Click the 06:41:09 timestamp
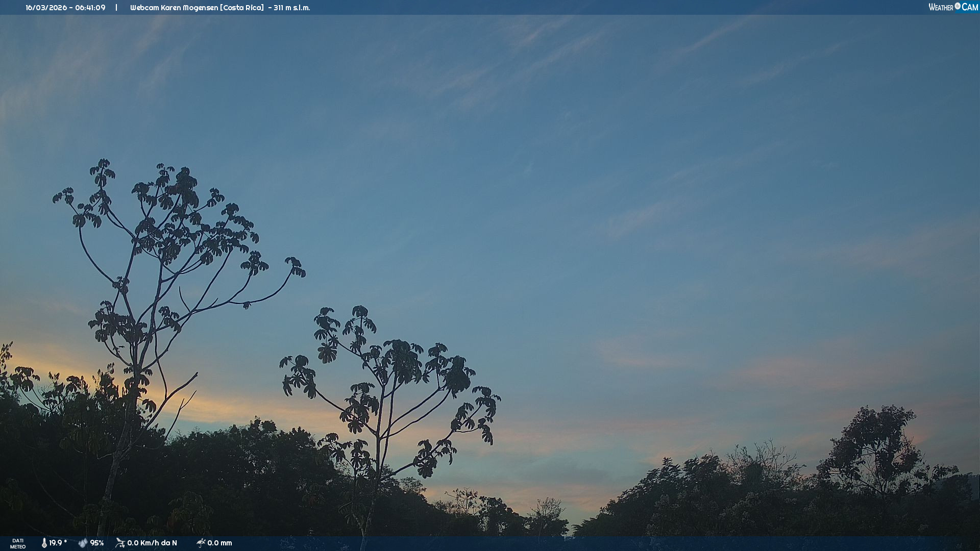Screen dimensions: 980x551 (90, 8)
